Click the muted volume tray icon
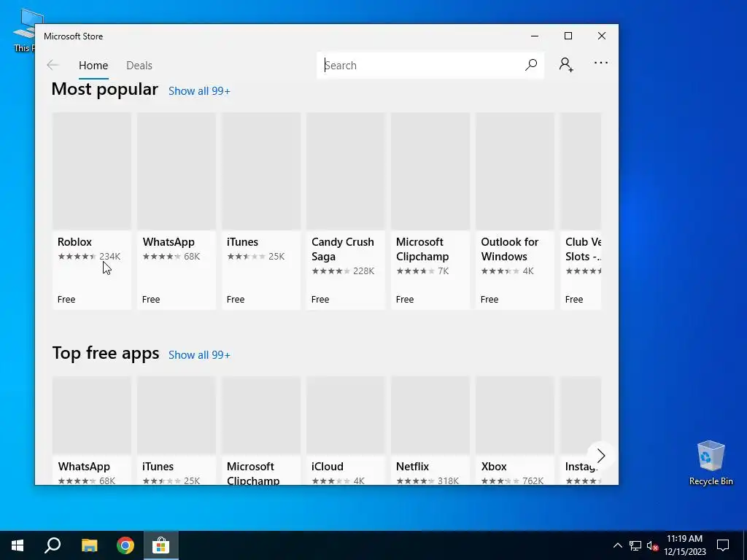The width and height of the screenshot is (747, 560). tap(653, 545)
